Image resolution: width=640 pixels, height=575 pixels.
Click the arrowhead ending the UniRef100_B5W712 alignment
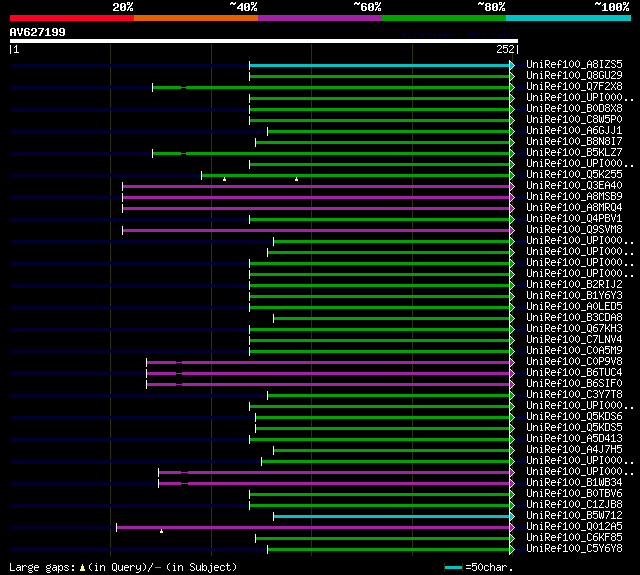point(512,517)
